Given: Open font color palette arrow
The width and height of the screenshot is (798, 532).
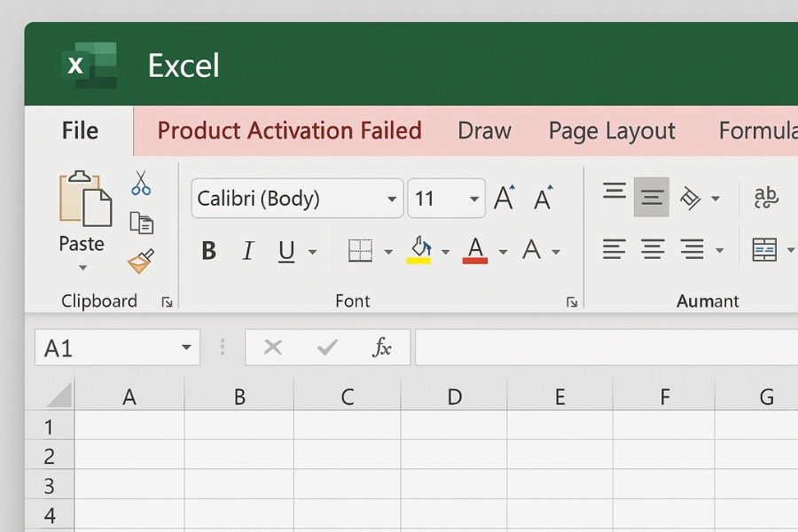Looking at the screenshot, I should pyautogui.click(x=503, y=252).
